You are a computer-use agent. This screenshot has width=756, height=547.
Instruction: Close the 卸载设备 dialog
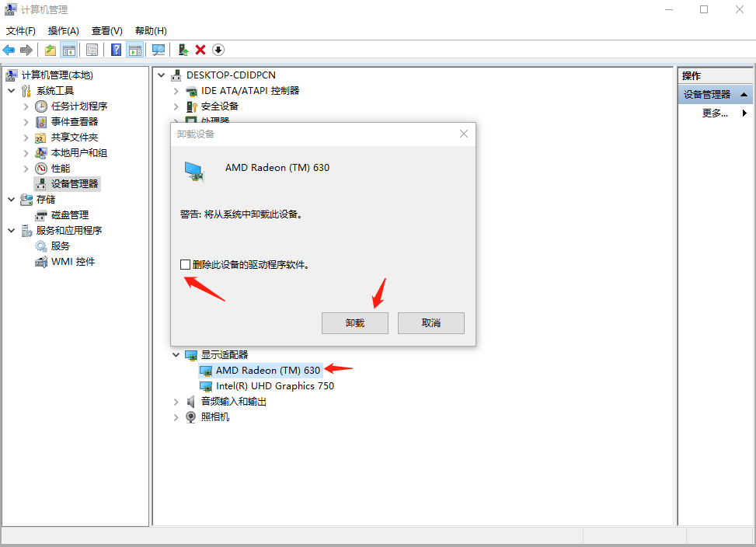point(464,134)
